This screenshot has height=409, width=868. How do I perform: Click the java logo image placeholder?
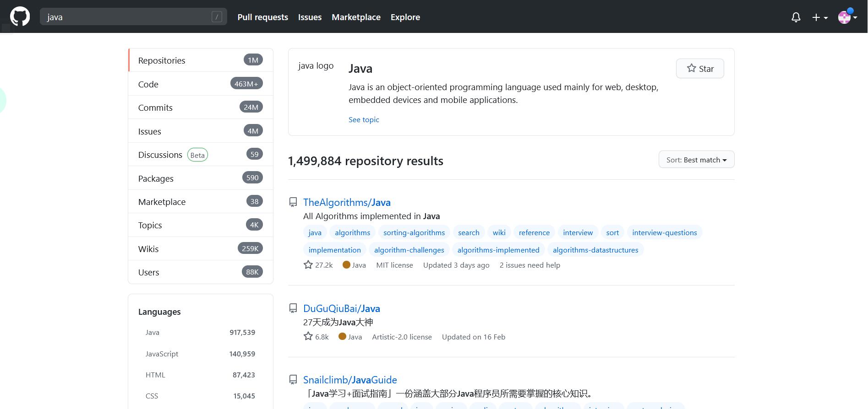point(316,65)
